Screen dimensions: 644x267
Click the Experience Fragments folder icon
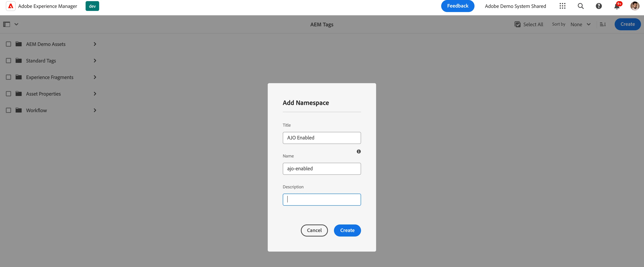[x=18, y=77]
